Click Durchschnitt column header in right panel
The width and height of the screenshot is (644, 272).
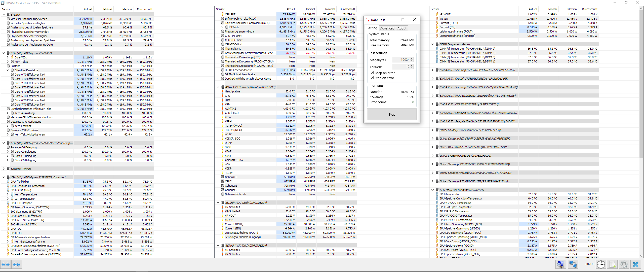coord(589,9)
